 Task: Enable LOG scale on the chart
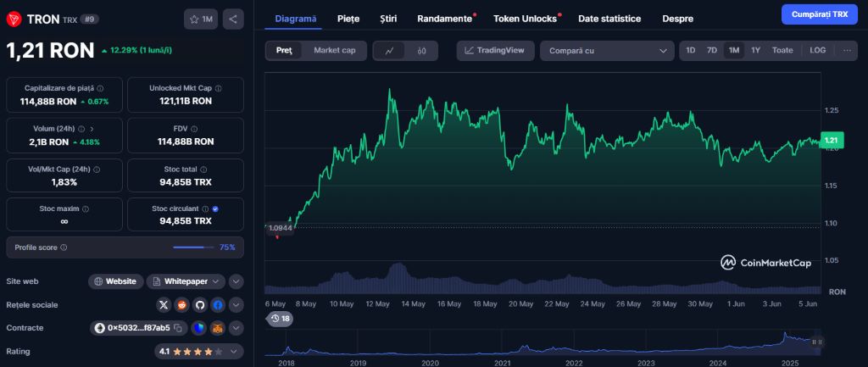click(817, 51)
